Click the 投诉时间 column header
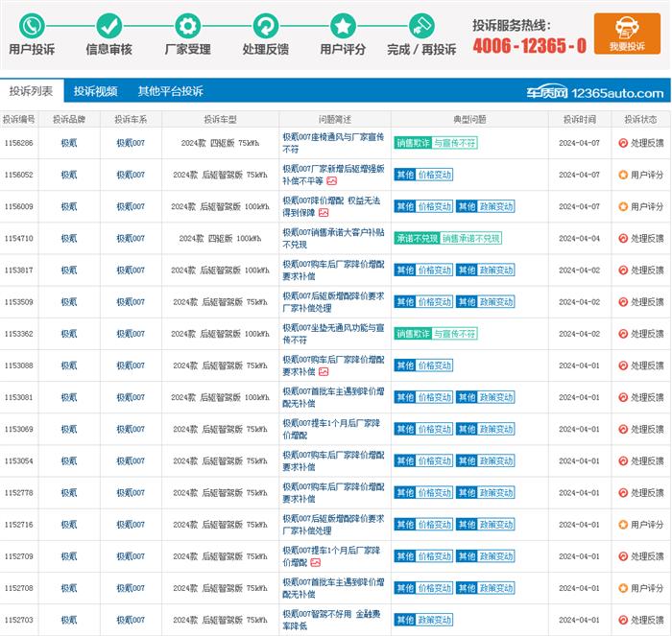The height and width of the screenshot is (636, 672). (x=580, y=120)
